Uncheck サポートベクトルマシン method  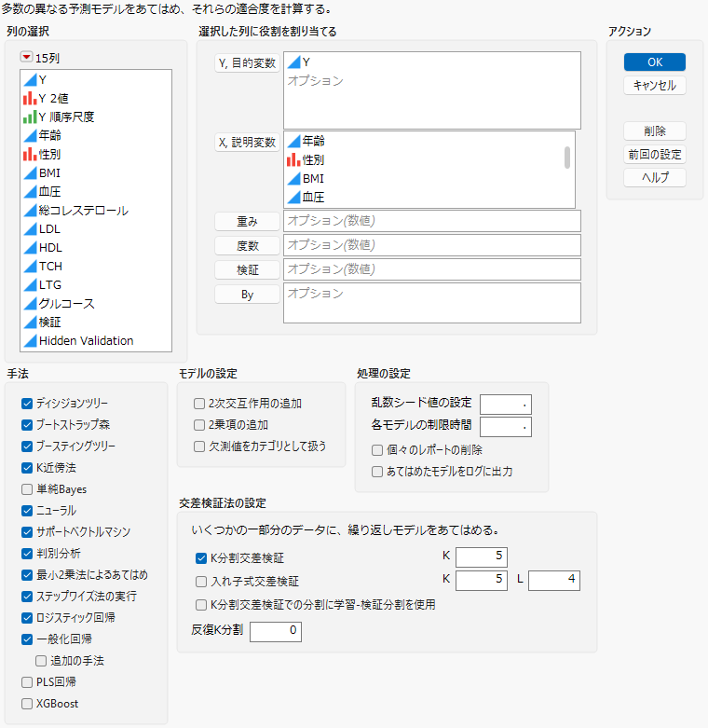27,532
